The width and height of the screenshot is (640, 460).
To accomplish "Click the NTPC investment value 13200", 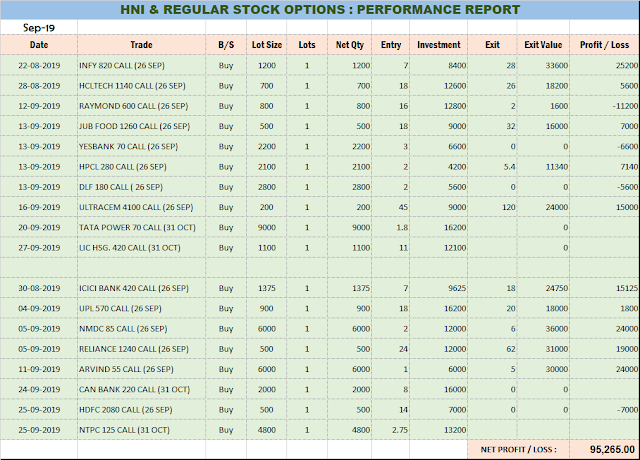I will pyautogui.click(x=455, y=430).
